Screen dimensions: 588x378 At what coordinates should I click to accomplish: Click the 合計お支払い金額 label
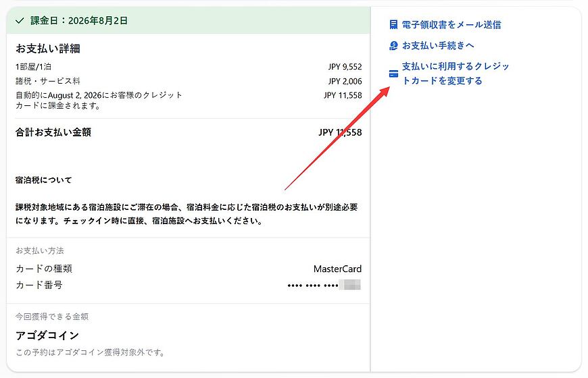(x=53, y=132)
